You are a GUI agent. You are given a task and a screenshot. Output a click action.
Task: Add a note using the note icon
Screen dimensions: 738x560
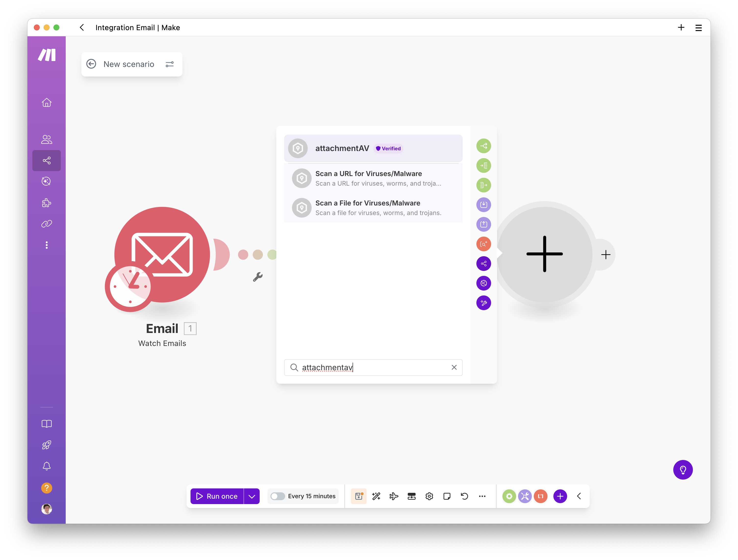coord(447,496)
